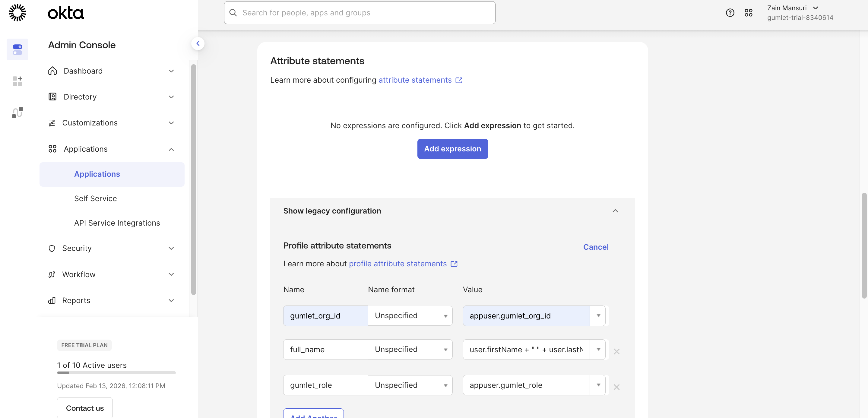Delete the gumlet_role attribute row

(x=616, y=387)
